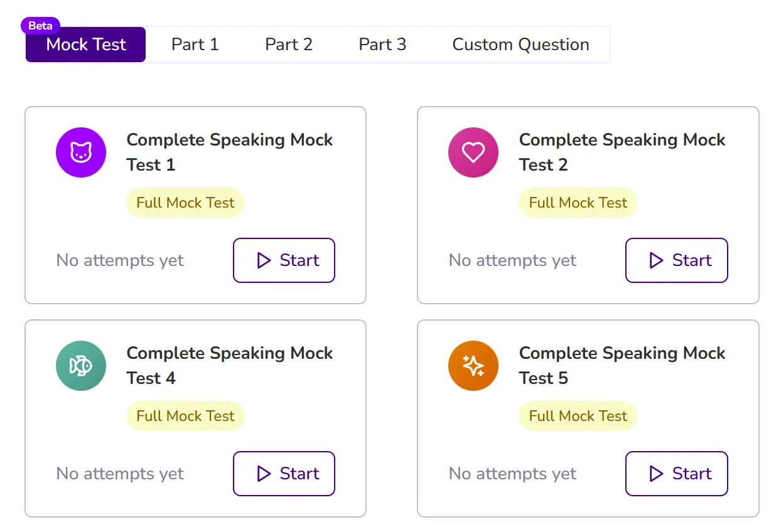Click the teal fish icon on Mock Test 4

[x=81, y=365]
